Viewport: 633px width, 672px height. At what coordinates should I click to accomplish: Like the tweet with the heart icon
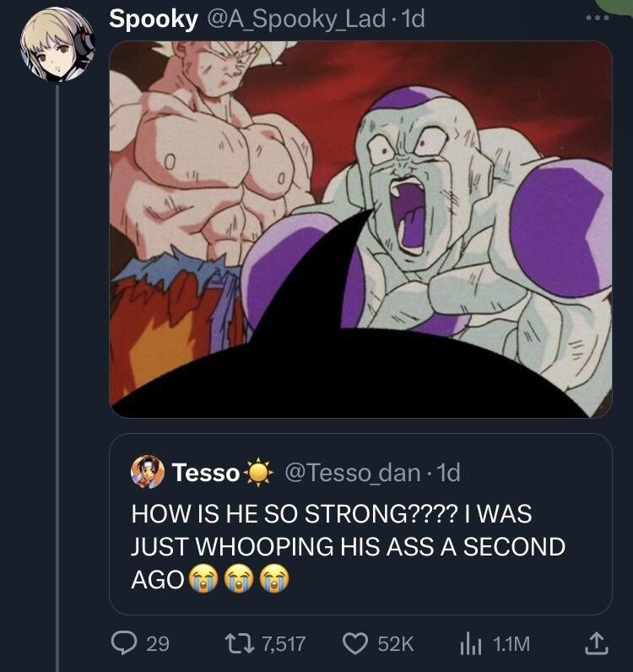click(355, 643)
